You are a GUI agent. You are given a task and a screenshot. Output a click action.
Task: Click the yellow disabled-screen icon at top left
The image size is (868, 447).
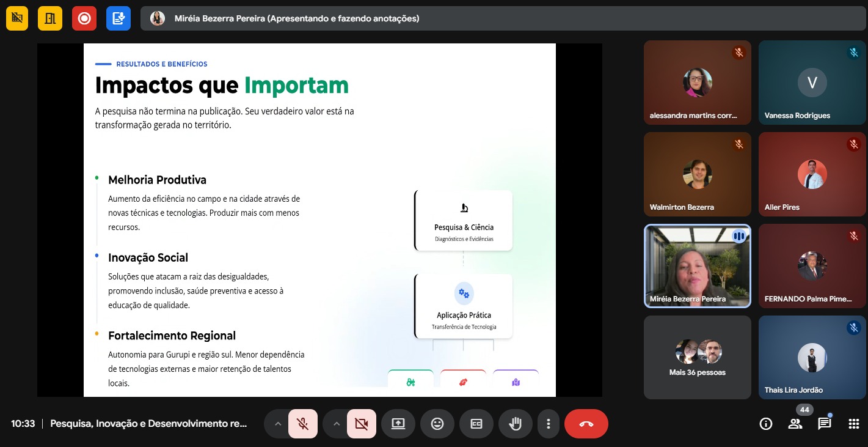pyautogui.click(x=17, y=18)
